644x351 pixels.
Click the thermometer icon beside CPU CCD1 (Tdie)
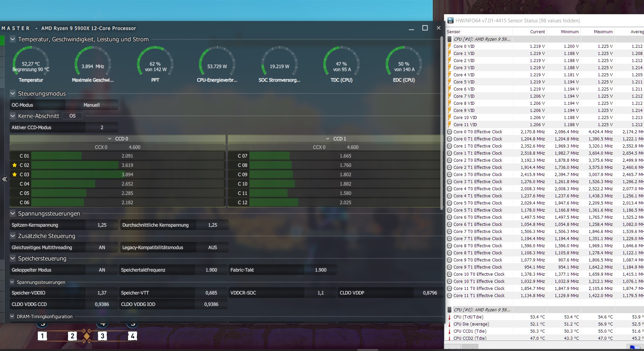[449, 331]
